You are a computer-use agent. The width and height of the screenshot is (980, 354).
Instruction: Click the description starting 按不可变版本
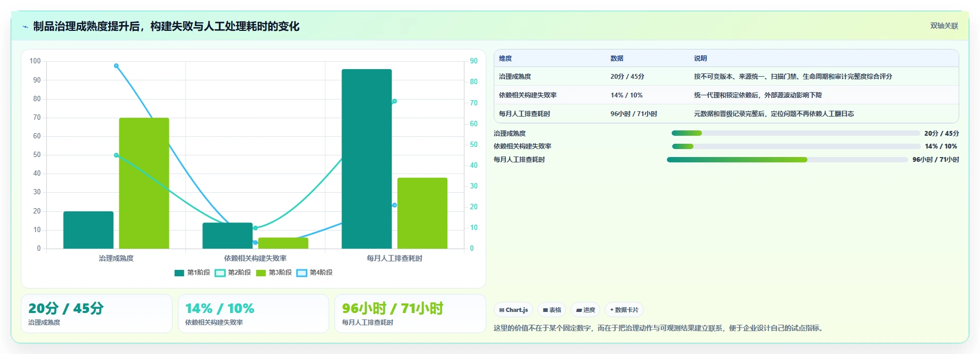pyautogui.click(x=793, y=77)
